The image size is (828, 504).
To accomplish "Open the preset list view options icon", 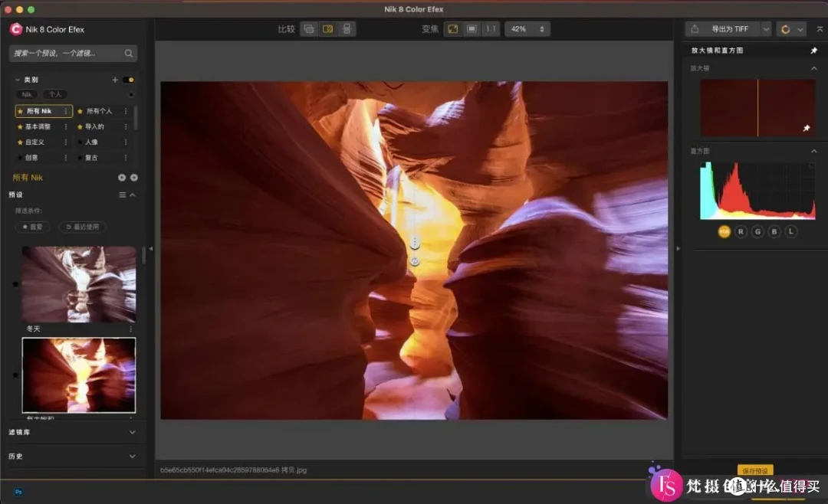I will [123, 195].
